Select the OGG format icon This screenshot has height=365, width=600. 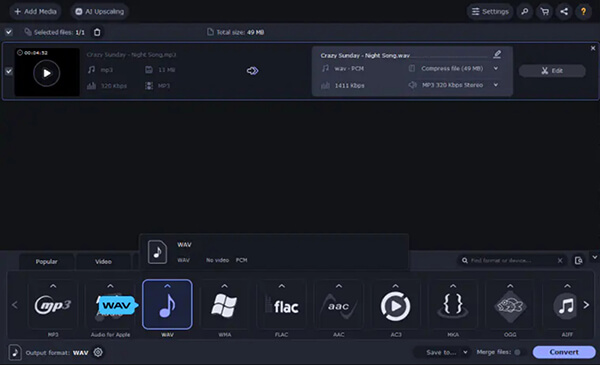coord(510,306)
